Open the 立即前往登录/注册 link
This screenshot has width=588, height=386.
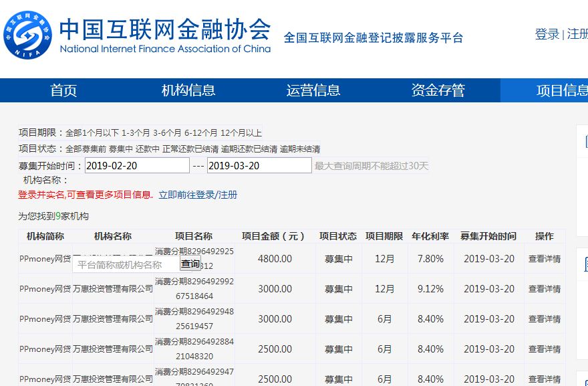(198, 195)
